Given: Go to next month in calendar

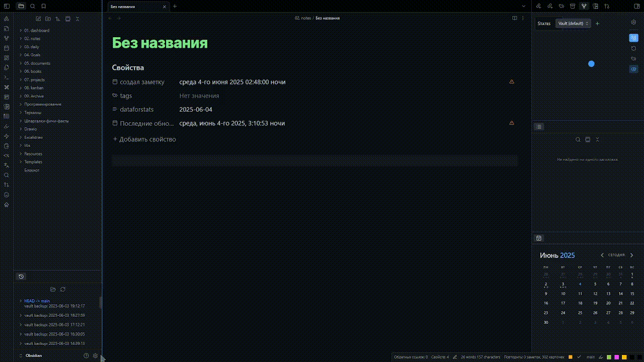Looking at the screenshot, I should [x=632, y=255].
